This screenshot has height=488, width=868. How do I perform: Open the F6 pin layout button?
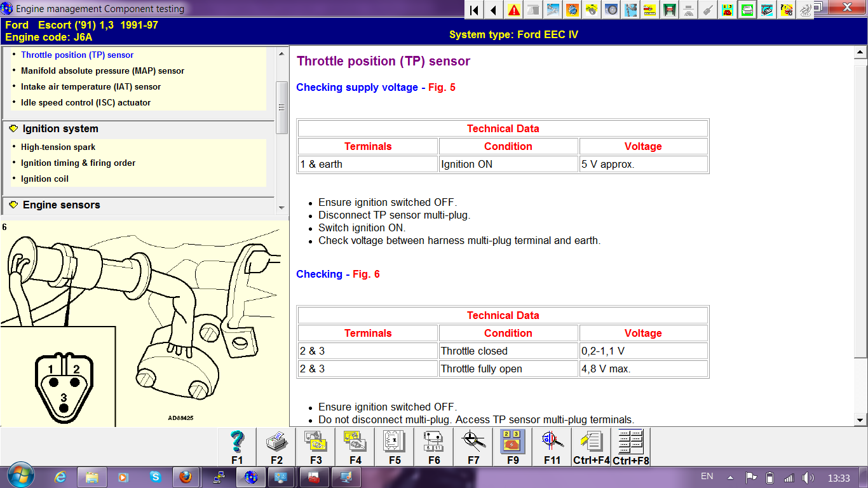[434, 447]
